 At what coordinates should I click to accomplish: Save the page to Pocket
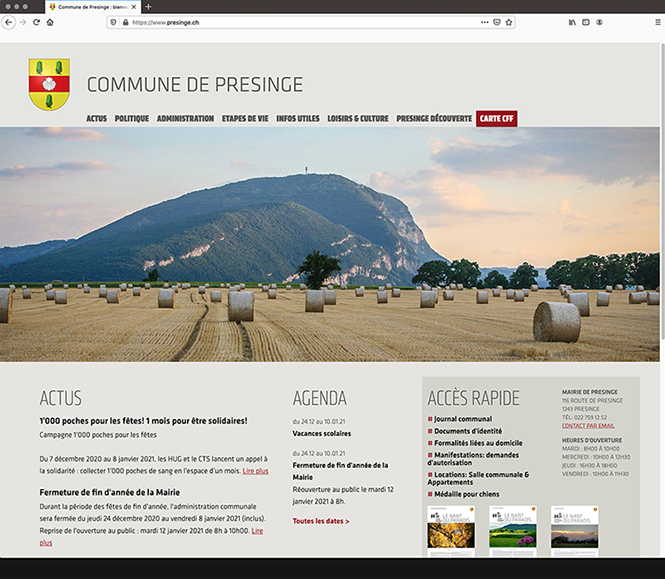tap(497, 21)
